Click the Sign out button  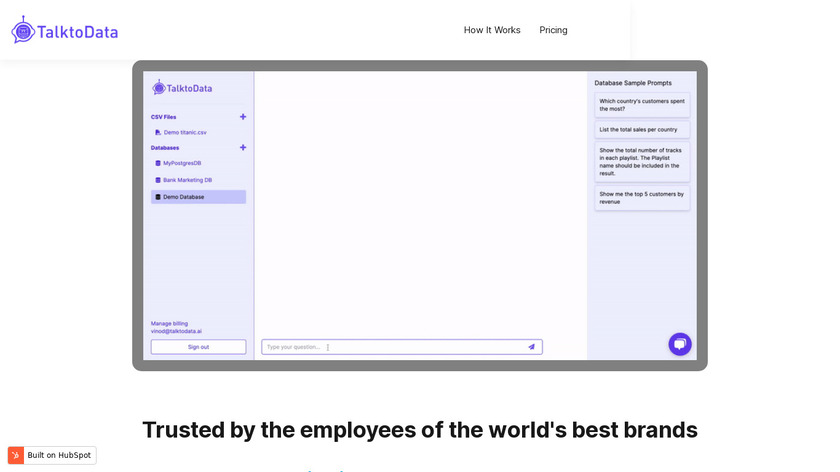198,347
